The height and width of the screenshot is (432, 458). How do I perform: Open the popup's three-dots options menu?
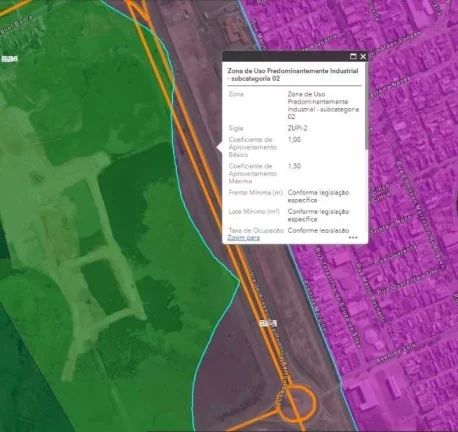pyautogui.click(x=353, y=238)
